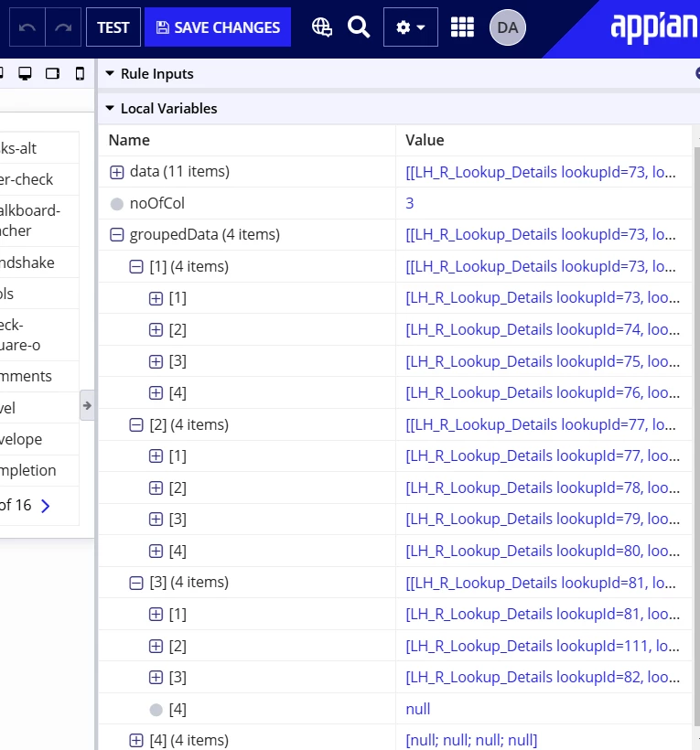
Task: Switch to desktop preview icon
Action: click(25, 74)
